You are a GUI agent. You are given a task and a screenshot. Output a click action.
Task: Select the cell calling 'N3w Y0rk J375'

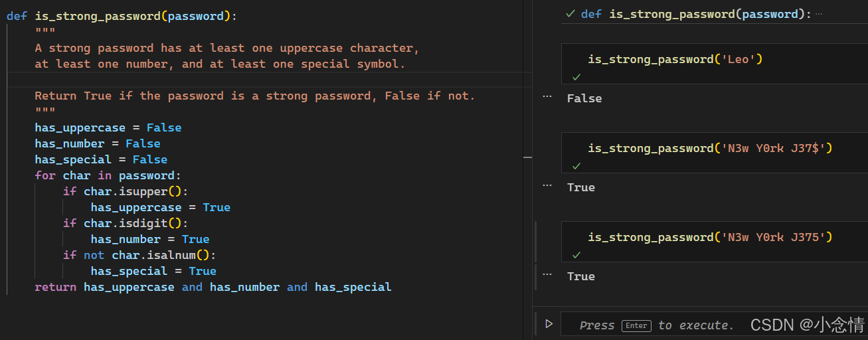[714, 242]
